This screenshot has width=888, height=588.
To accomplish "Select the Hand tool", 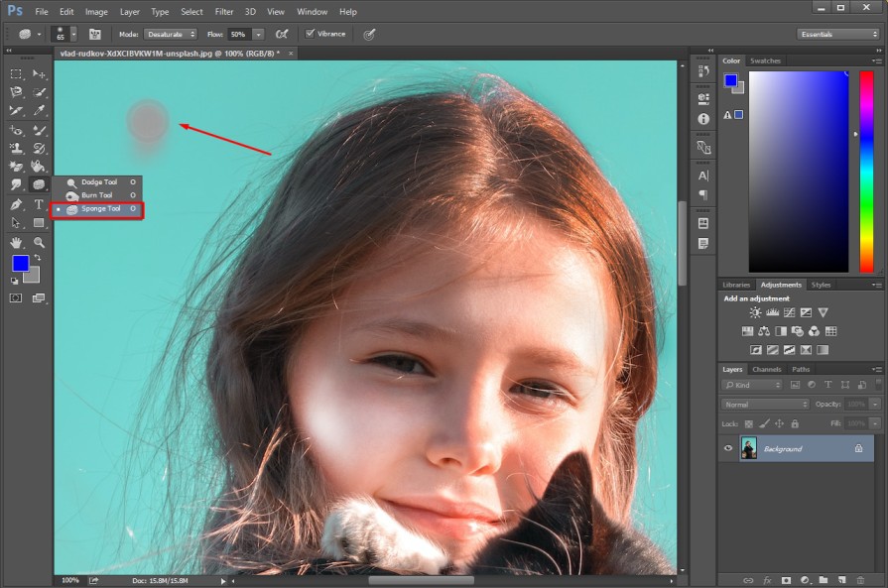I will (16, 242).
